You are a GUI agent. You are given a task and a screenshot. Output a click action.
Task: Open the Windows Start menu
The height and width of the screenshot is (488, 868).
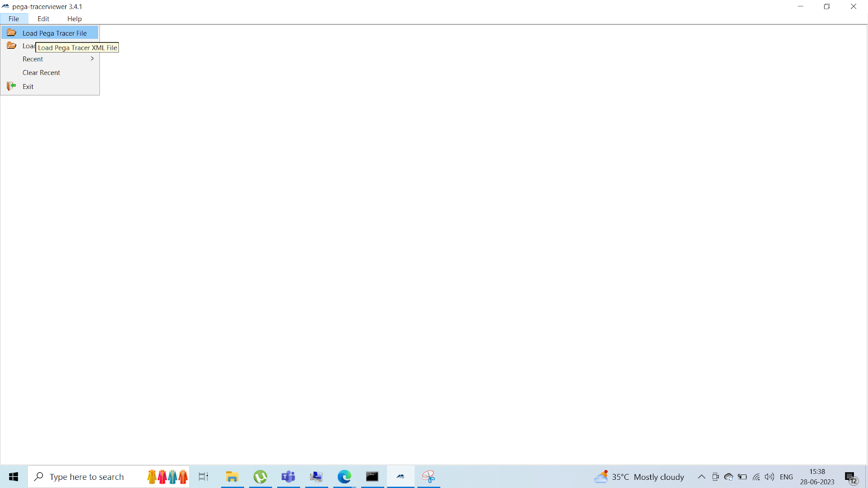coord(14,477)
